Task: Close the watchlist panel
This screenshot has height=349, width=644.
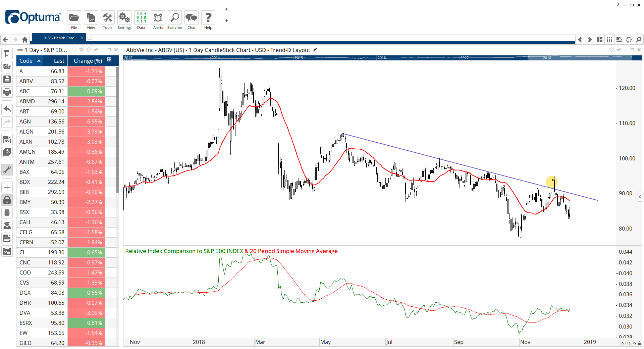Action: click(116, 50)
